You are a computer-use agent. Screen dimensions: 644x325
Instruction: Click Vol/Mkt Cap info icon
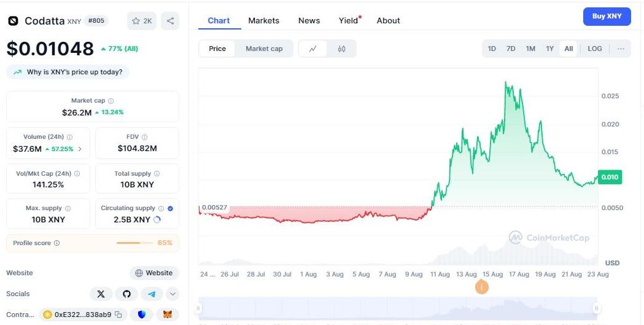pos(77,174)
